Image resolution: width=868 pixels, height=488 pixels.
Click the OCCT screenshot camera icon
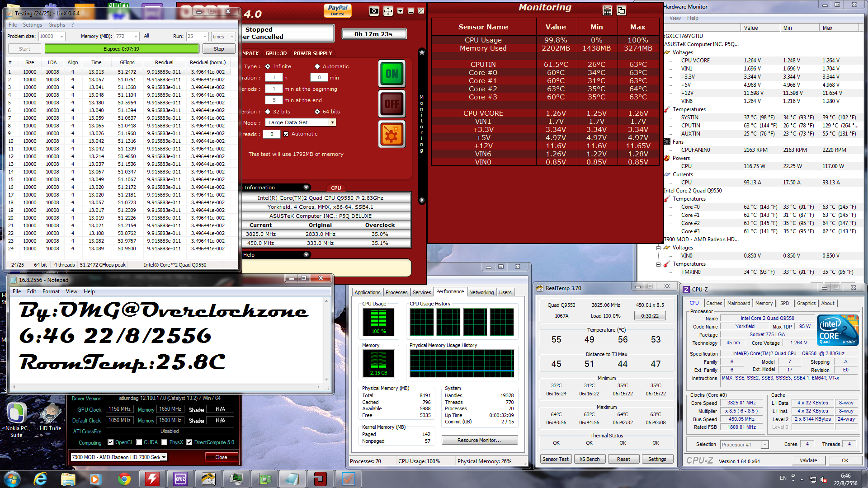coord(374,11)
